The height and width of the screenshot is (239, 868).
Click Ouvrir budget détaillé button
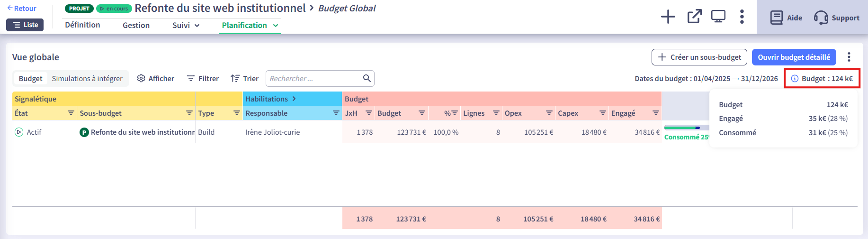794,57
